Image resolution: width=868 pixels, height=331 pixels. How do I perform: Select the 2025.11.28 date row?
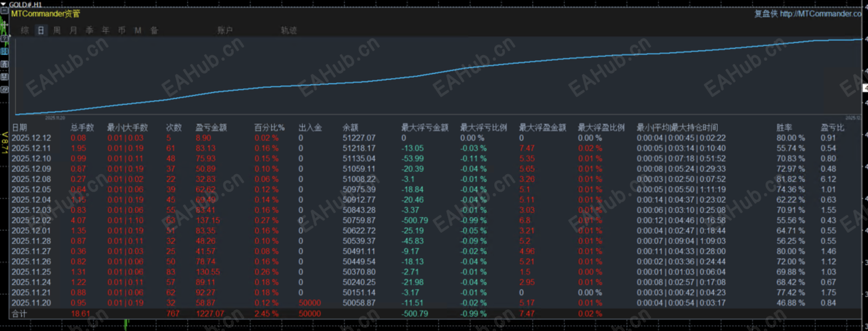point(31,241)
